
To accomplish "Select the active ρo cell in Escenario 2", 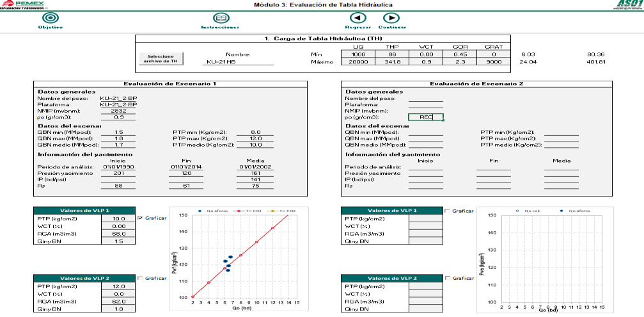I will click(x=426, y=117).
